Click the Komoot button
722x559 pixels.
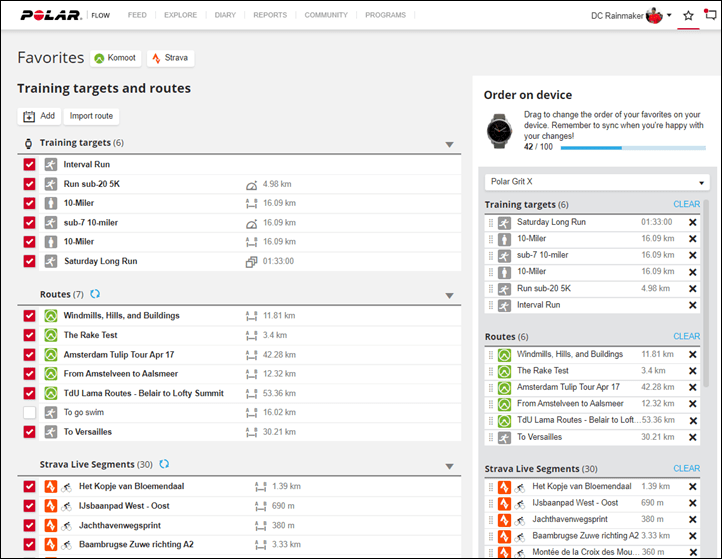(116, 58)
